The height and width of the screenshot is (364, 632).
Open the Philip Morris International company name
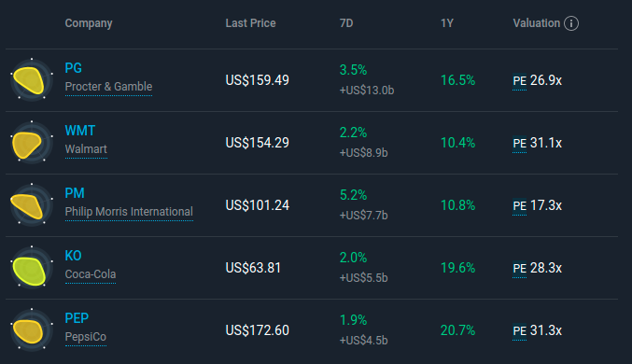129,212
